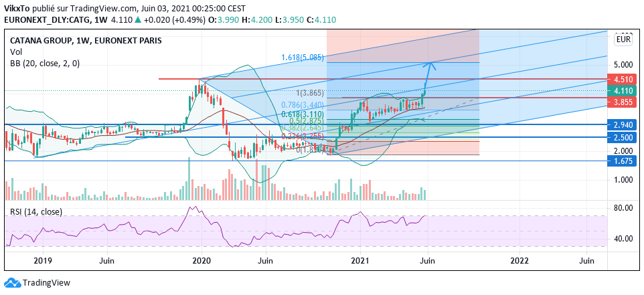Click the 80.00 RSI axis value
This screenshot has width=644, height=295.
[x=623, y=209]
